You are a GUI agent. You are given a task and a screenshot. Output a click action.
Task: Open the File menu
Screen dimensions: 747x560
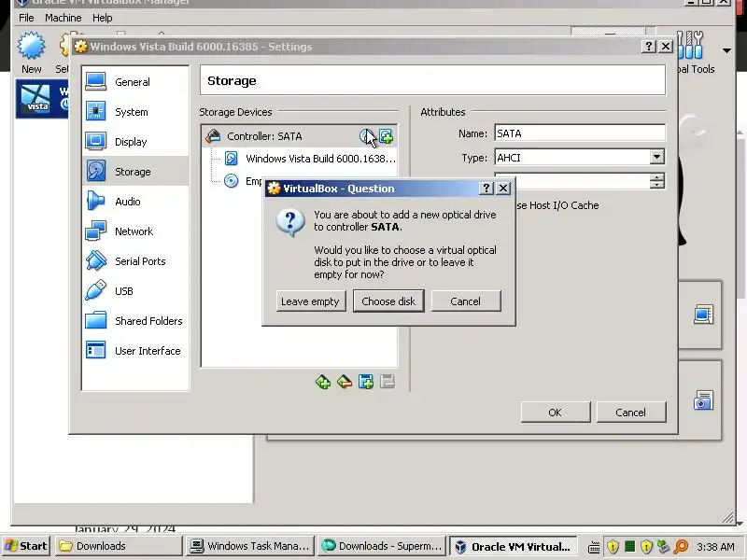pos(26,18)
